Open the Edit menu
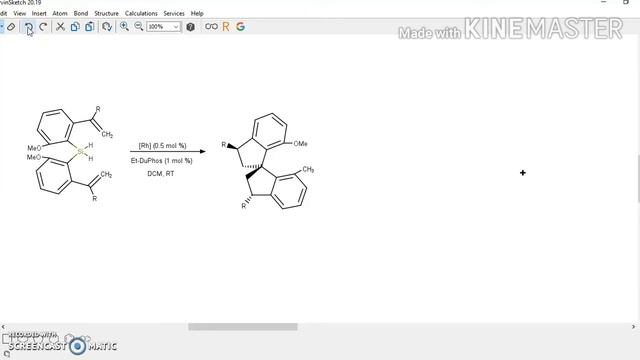The height and width of the screenshot is (360, 640). tap(3, 13)
